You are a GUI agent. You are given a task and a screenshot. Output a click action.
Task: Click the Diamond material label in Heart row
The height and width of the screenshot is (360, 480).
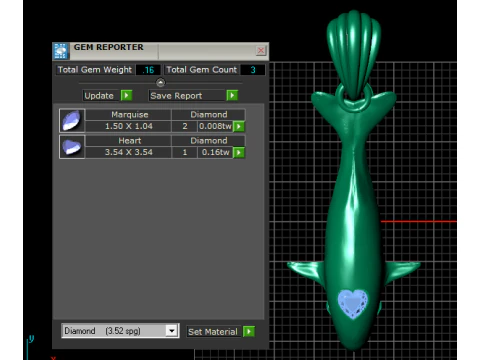click(x=209, y=141)
